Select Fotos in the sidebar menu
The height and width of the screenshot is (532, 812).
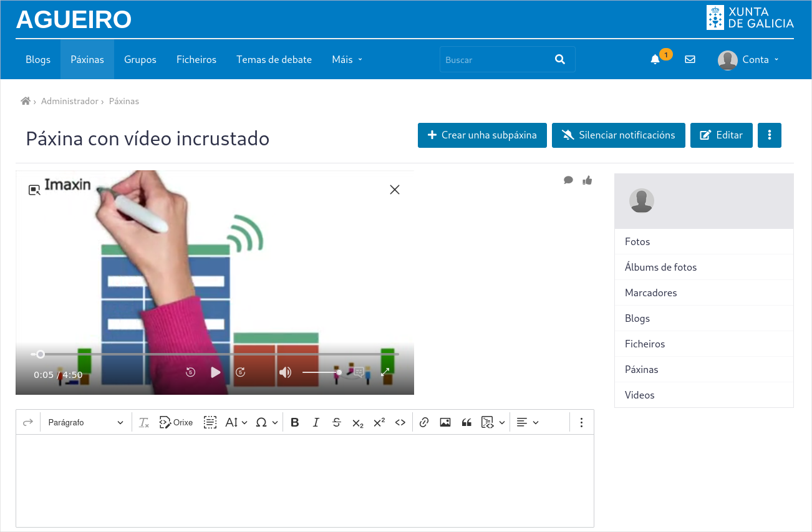point(704,241)
